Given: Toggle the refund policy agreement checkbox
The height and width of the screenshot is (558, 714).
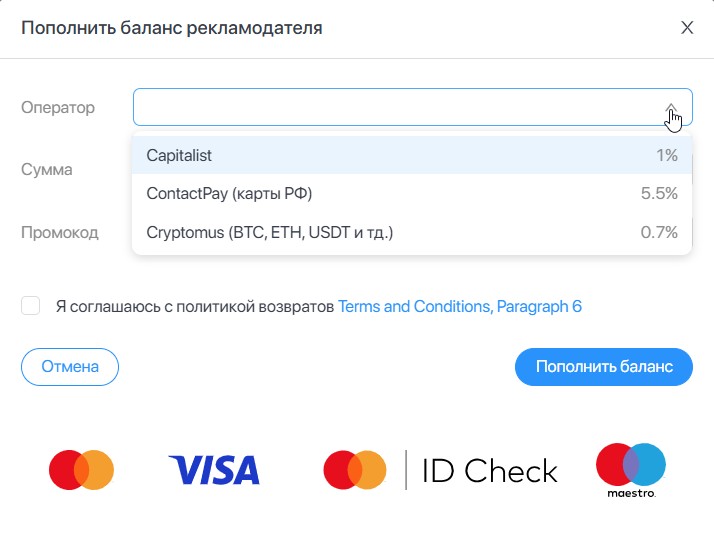Looking at the screenshot, I should pyautogui.click(x=30, y=306).
